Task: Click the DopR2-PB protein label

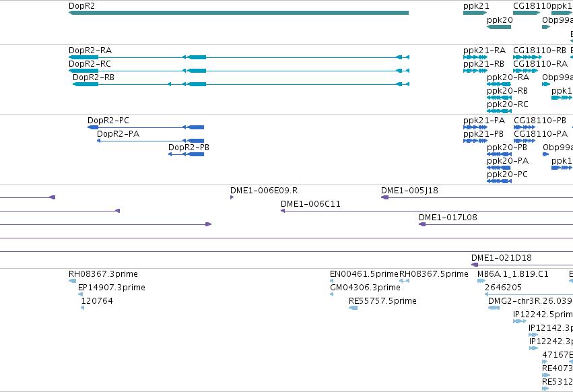Action: [x=189, y=148]
